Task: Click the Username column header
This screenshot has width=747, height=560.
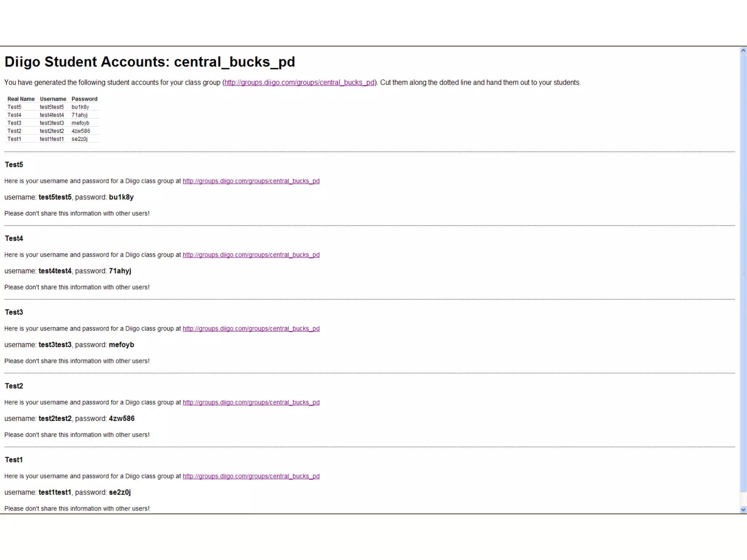Action: tap(53, 99)
